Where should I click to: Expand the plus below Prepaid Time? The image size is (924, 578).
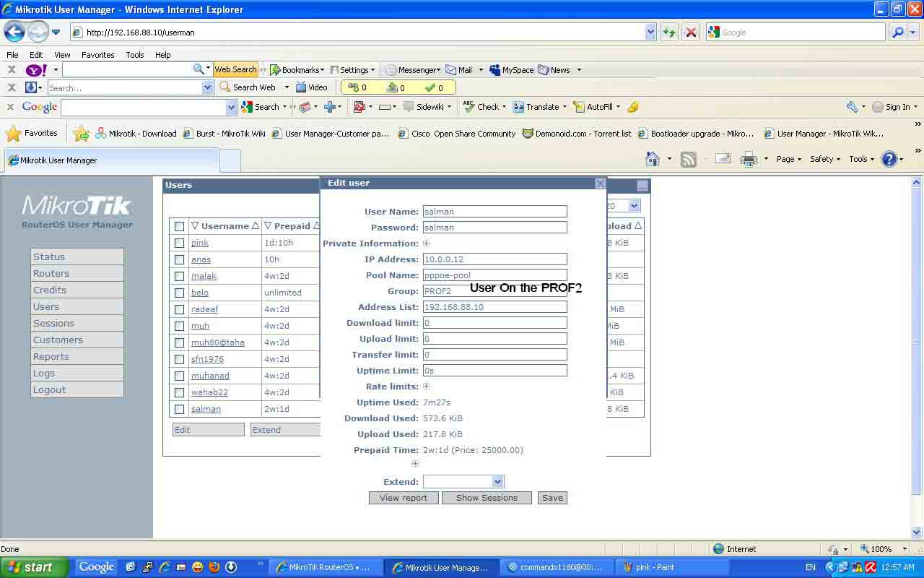(415, 463)
